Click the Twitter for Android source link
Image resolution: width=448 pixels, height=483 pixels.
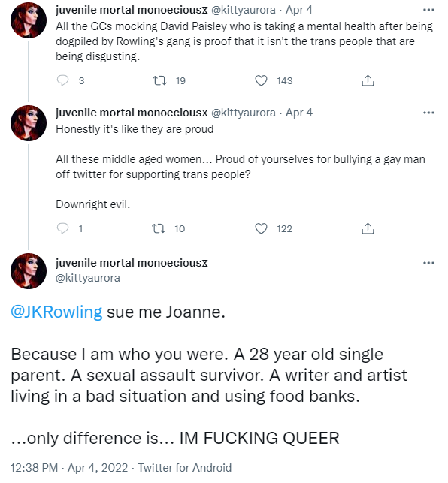tap(184, 467)
